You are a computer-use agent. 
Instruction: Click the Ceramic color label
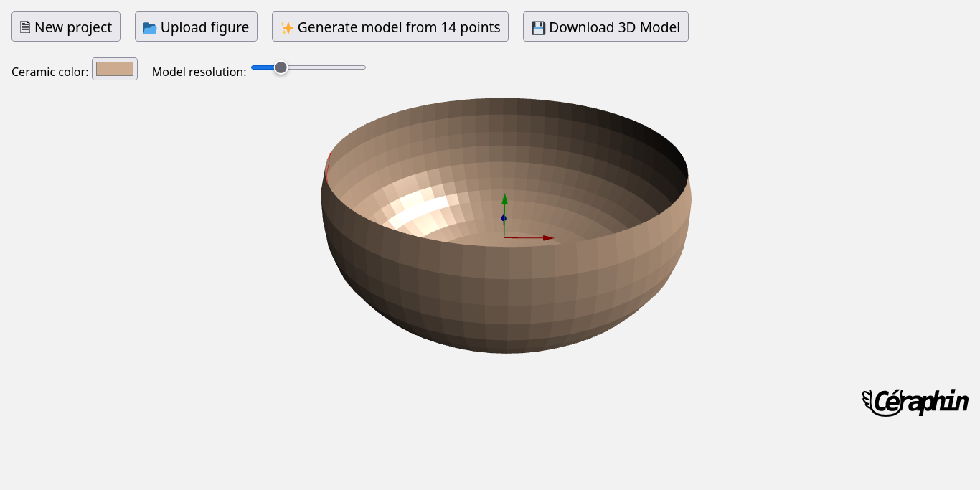(50, 72)
